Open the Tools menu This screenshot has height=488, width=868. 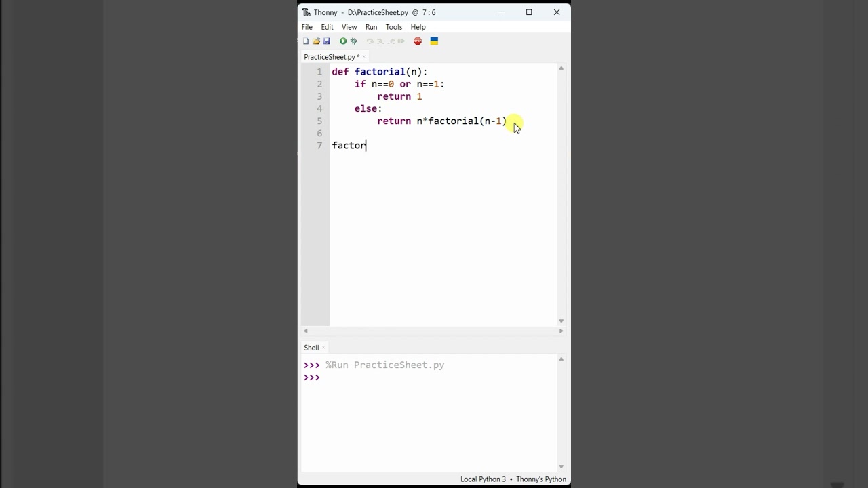coord(394,27)
